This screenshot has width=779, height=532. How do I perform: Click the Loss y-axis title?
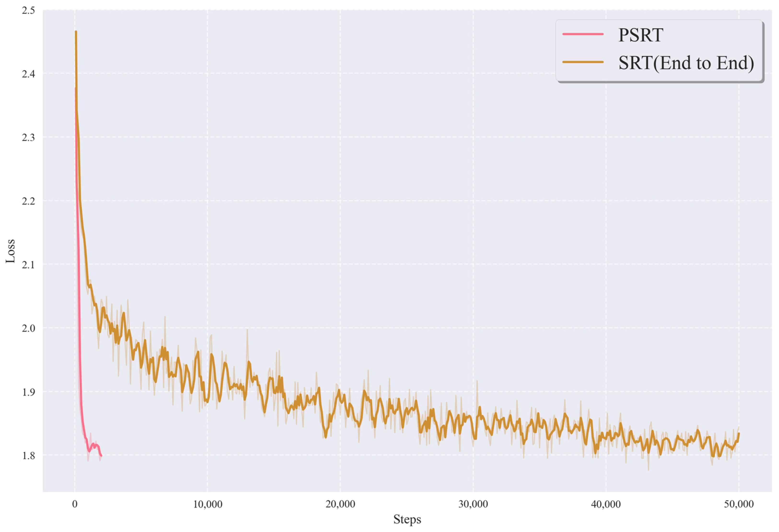(10, 251)
